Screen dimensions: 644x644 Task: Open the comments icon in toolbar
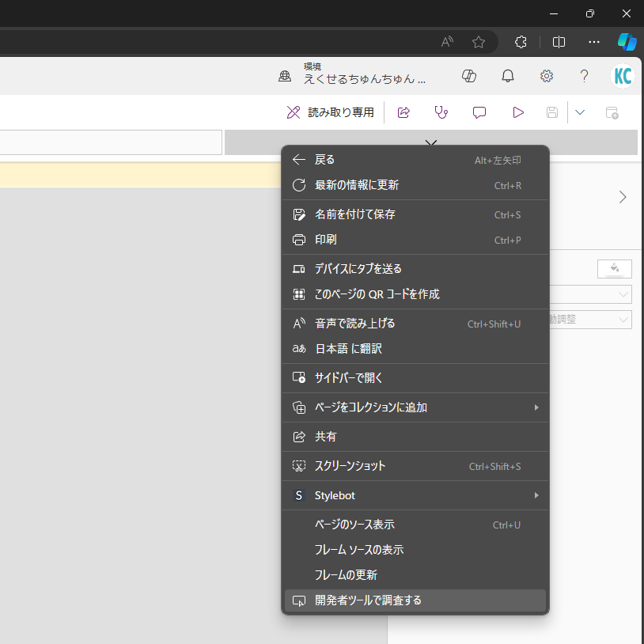coord(479,112)
